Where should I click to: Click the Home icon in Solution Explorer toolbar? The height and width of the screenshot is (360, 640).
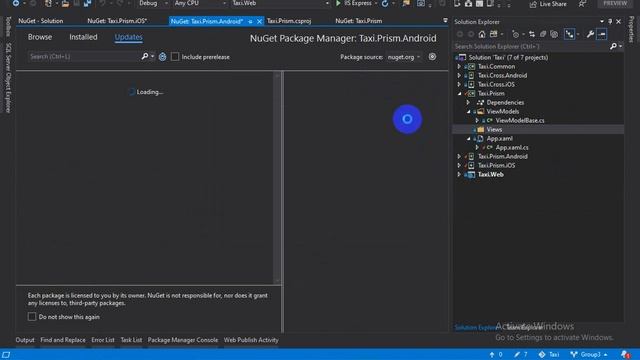coord(482,34)
